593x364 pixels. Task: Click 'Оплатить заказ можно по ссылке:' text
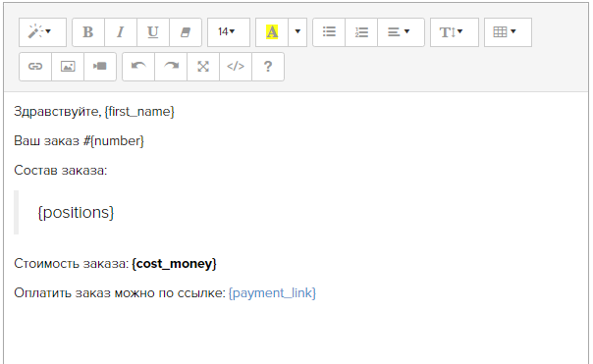tap(120, 293)
